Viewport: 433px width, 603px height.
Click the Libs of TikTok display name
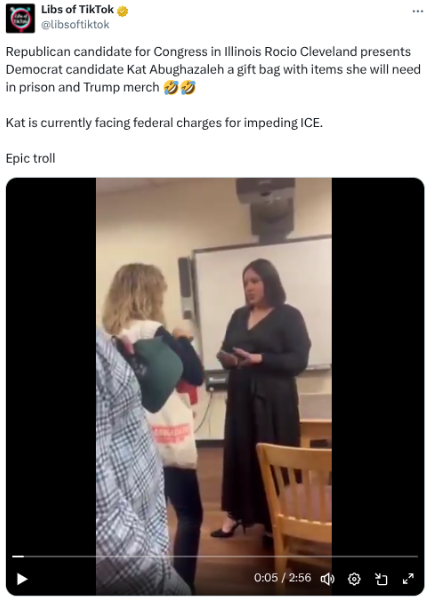coord(77,10)
